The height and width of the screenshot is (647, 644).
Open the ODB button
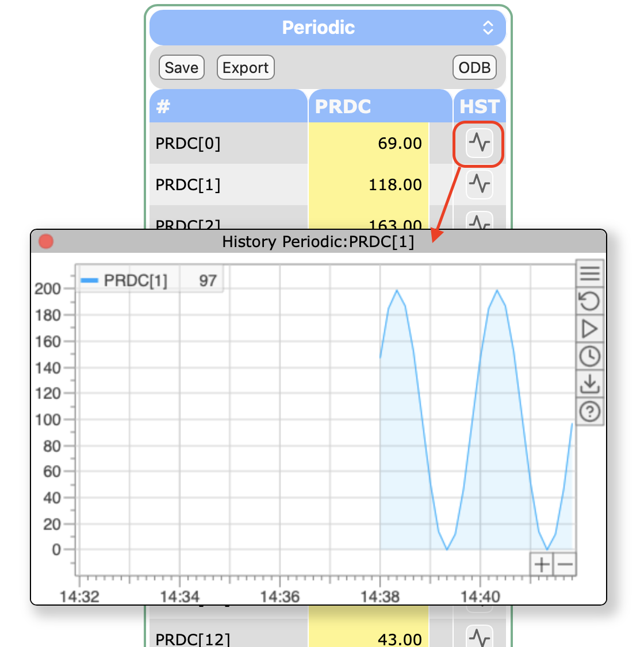coord(474,68)
